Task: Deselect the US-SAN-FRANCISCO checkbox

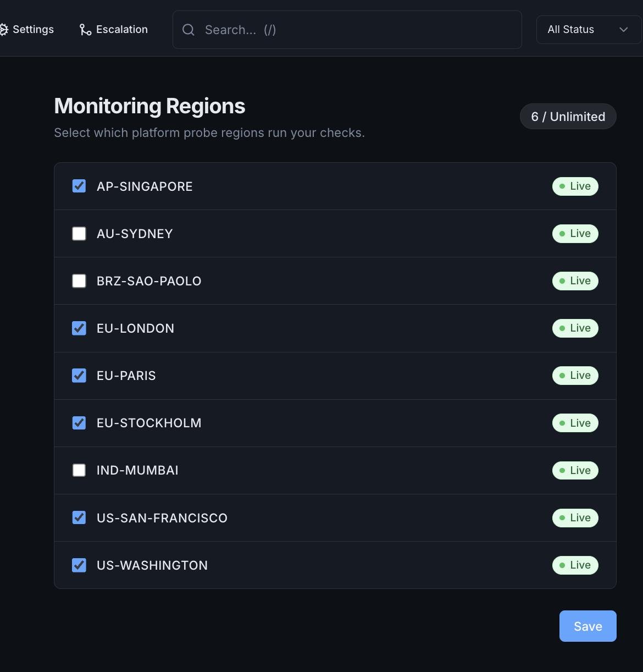Action: 79,518
